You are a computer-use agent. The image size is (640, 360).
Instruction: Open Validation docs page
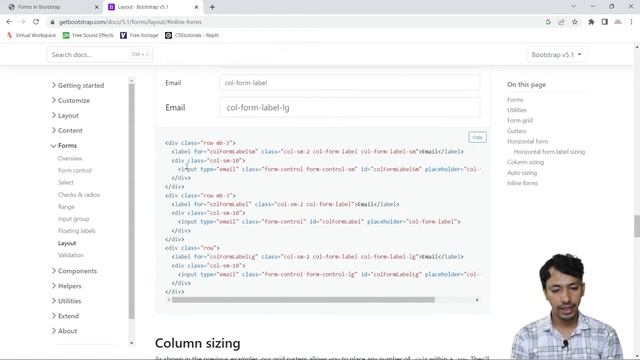pos(71,255)
